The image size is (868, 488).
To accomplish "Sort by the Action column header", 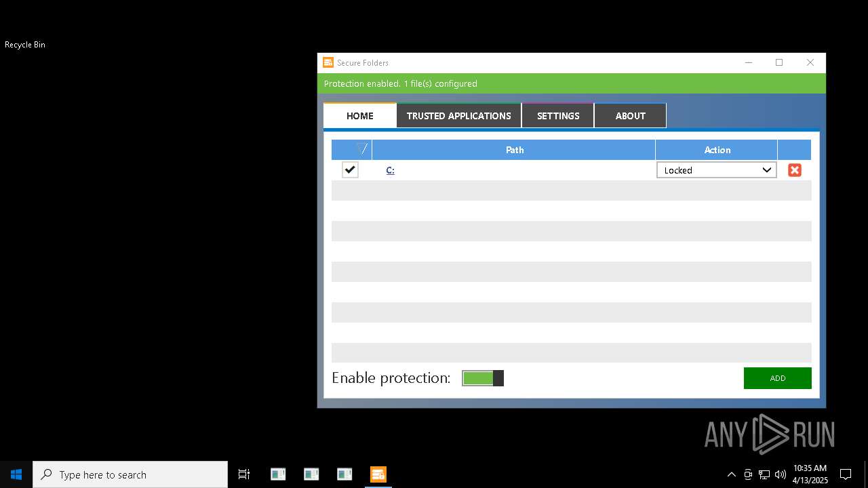I will [x=717, y=150].
